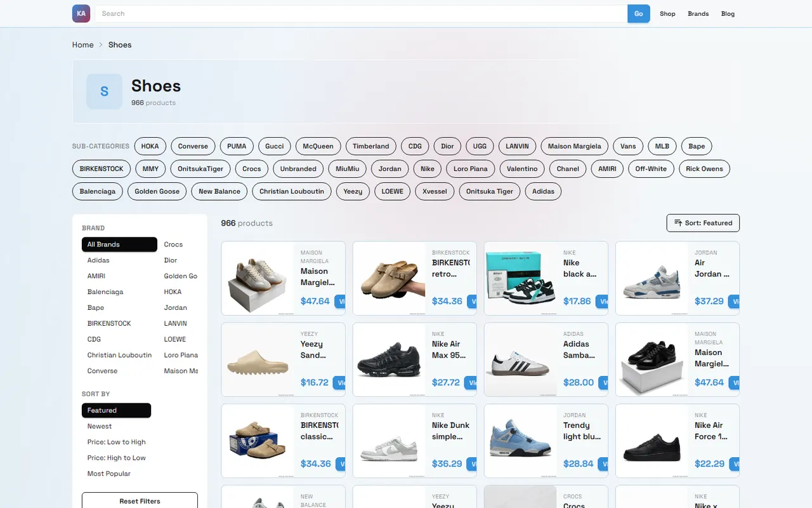Open the Adidas Samba product image
This screenshot has width=812, height=508.
(520, 359)
